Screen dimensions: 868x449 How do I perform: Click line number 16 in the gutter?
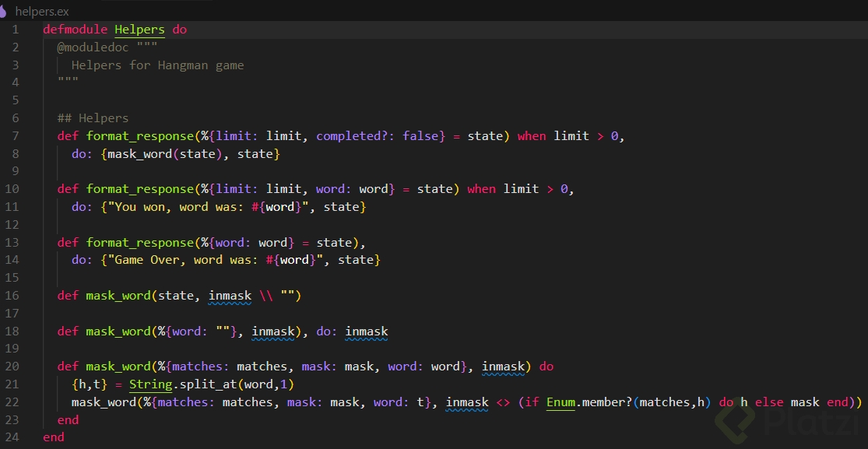(x=12, y=296)
